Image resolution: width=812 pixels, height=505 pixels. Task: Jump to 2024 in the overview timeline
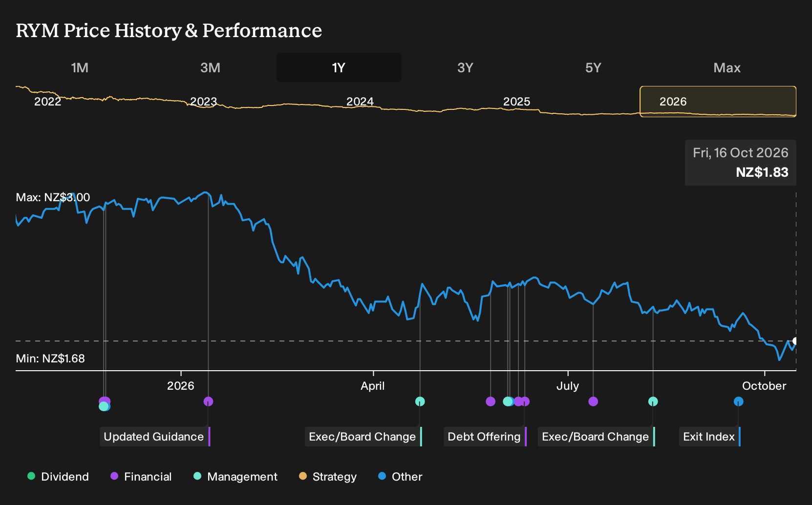pos(360,102)
